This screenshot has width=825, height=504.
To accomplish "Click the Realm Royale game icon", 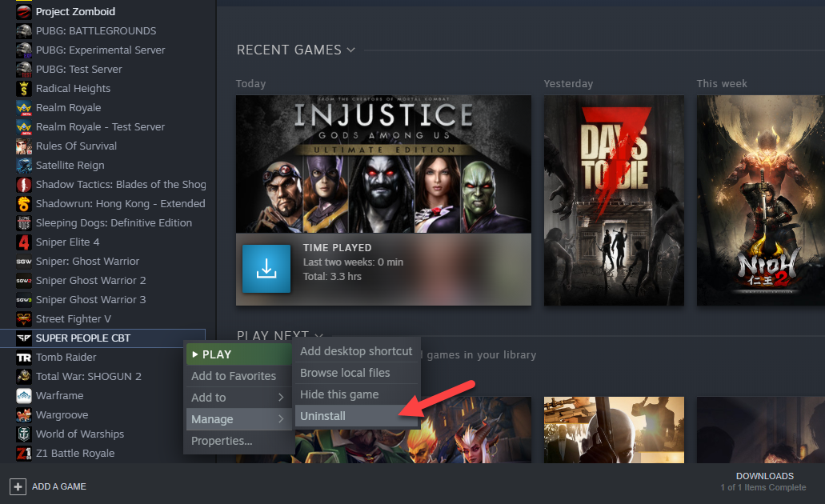I will [x=24, y=108].
